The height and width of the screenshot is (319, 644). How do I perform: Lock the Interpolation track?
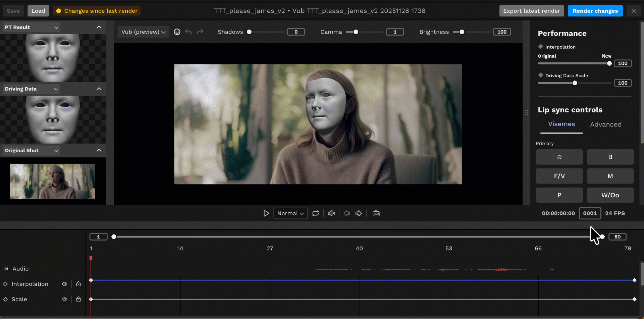[78, 284]
